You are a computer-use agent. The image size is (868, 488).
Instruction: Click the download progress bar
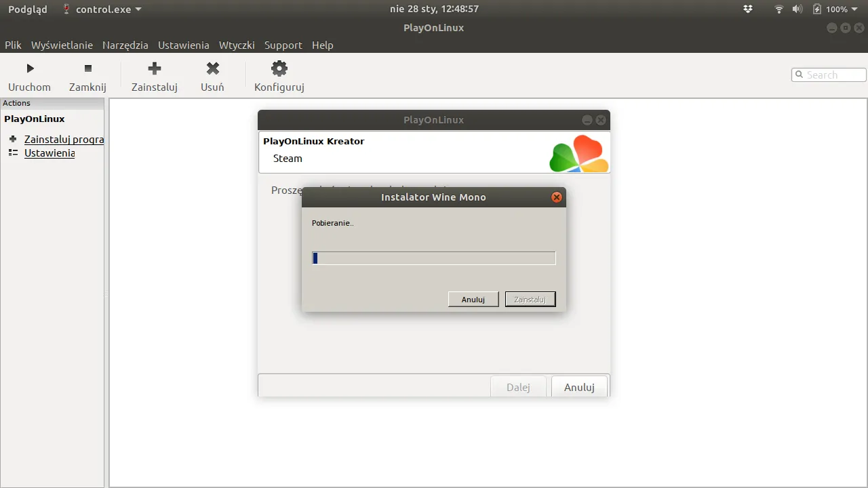point(434,258)
